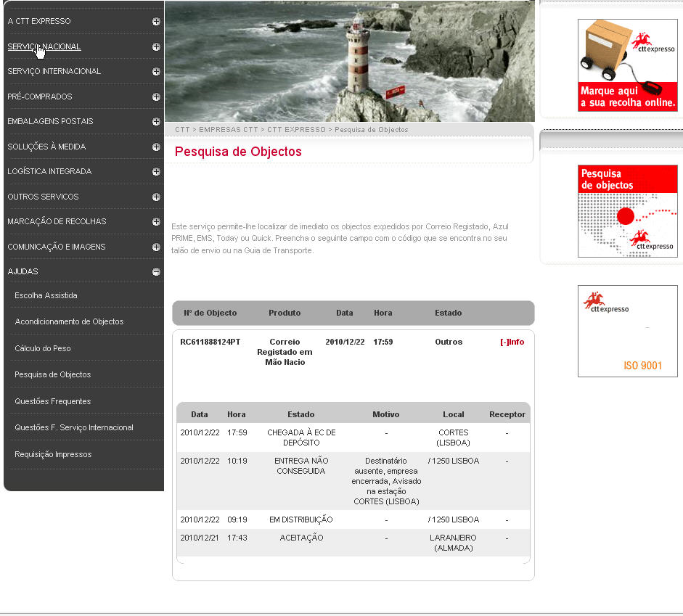Open the SERVIÇO NACIONAL menu item
The image size is (683, 616).
coord(44,46)
